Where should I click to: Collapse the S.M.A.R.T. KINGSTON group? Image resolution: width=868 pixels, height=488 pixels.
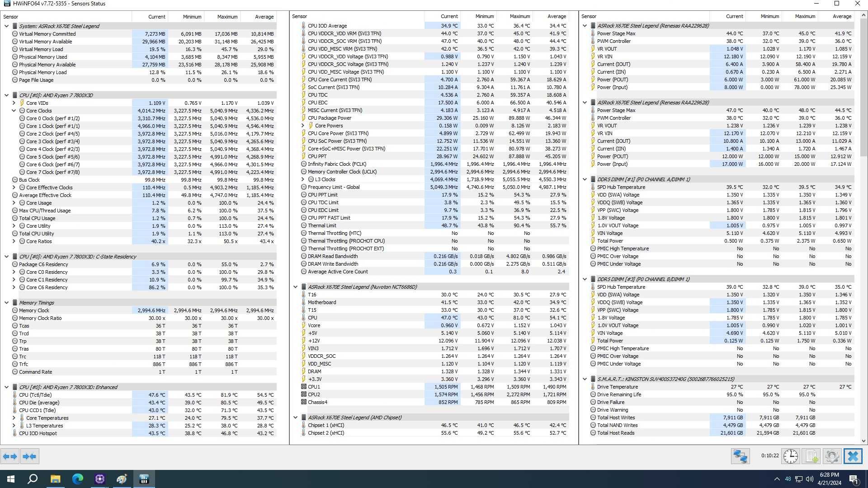click(585, 379)
